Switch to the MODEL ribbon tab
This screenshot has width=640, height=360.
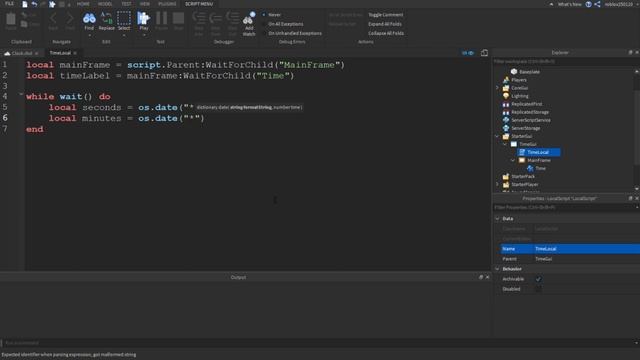point(105,4)
